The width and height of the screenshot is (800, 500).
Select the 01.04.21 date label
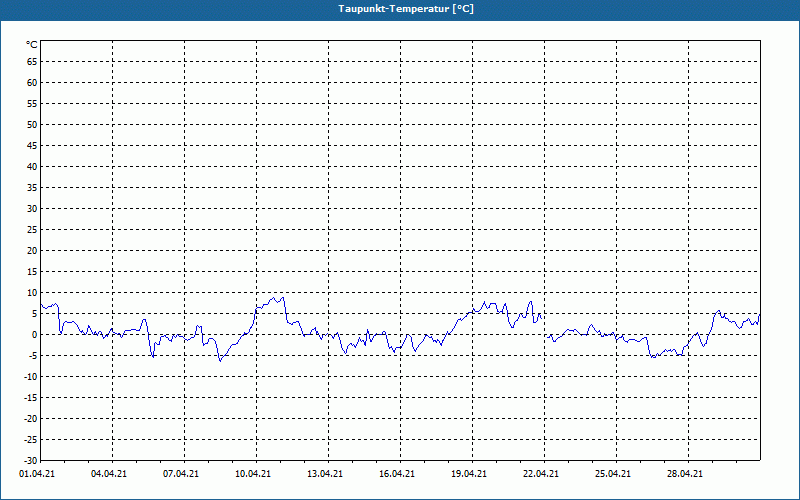click(x=38, y=474)
